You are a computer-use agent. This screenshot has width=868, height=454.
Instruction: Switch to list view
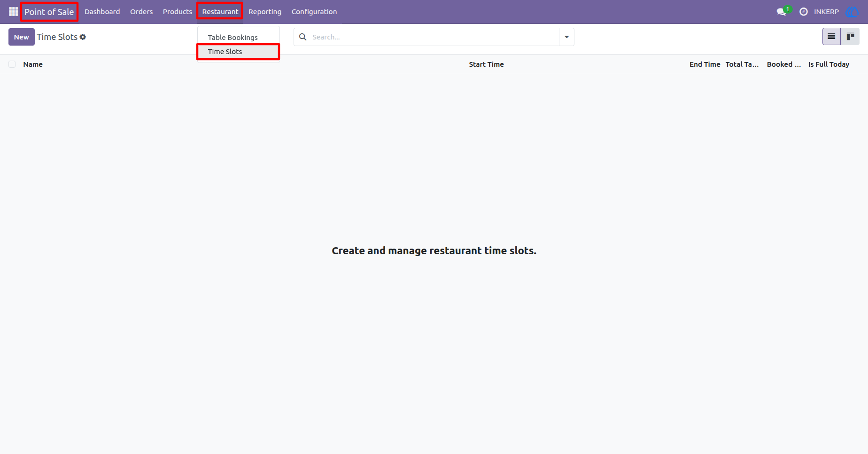point(831,37)
